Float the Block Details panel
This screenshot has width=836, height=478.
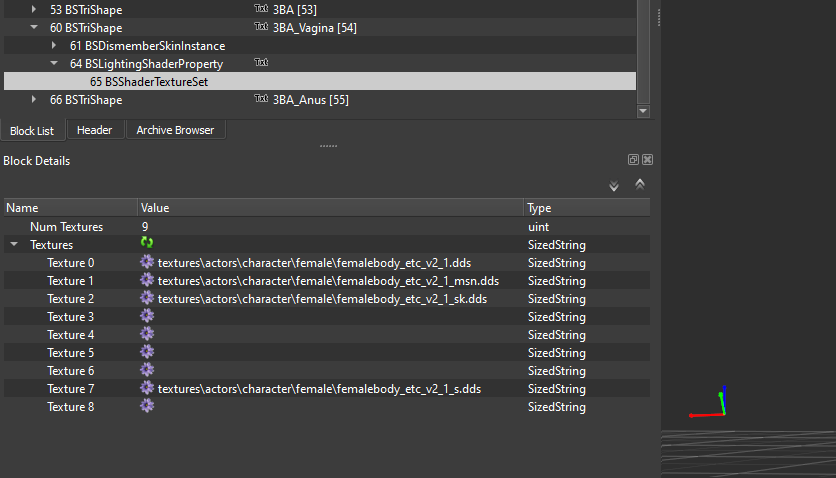pyautogui.click(x=633, y=160)
